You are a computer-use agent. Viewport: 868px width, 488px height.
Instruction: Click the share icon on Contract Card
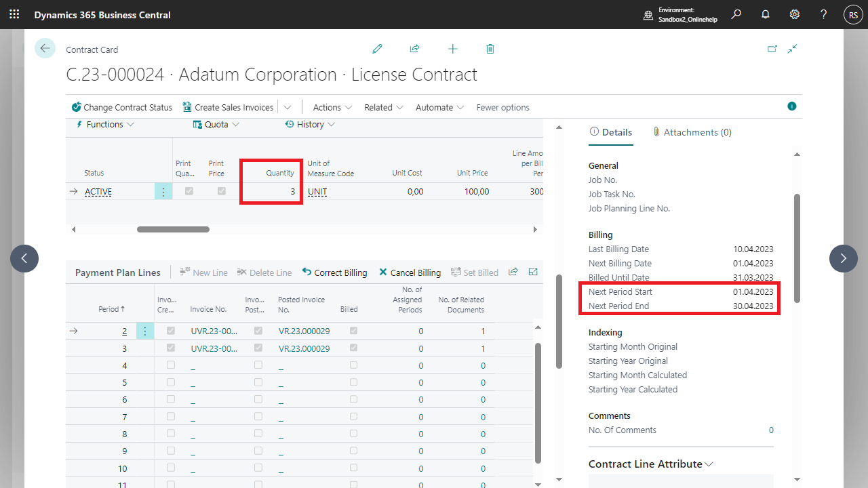coord(414,49)
